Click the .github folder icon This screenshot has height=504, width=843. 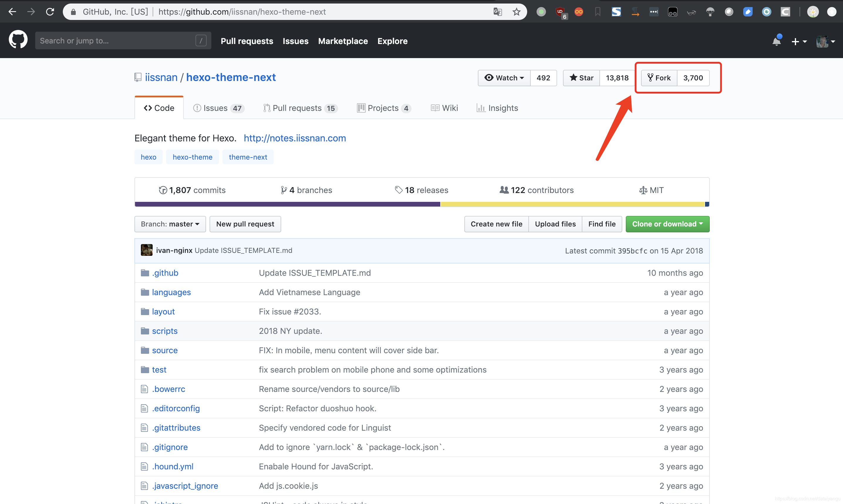(145, 273)
